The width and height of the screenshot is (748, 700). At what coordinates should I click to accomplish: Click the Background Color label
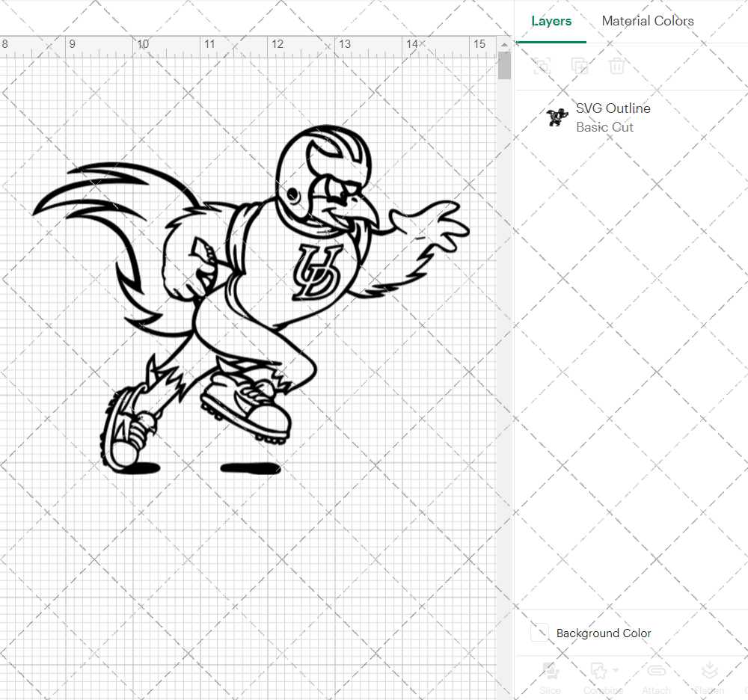604,633
